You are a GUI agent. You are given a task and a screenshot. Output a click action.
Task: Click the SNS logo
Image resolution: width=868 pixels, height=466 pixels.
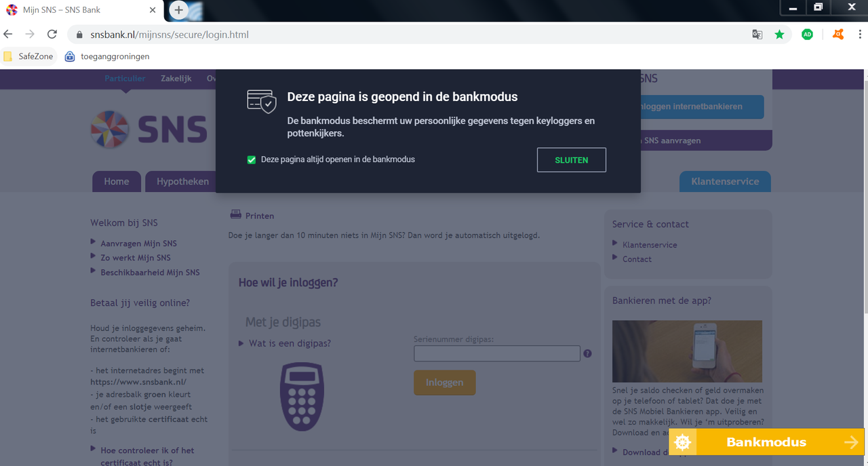(149, 129)
